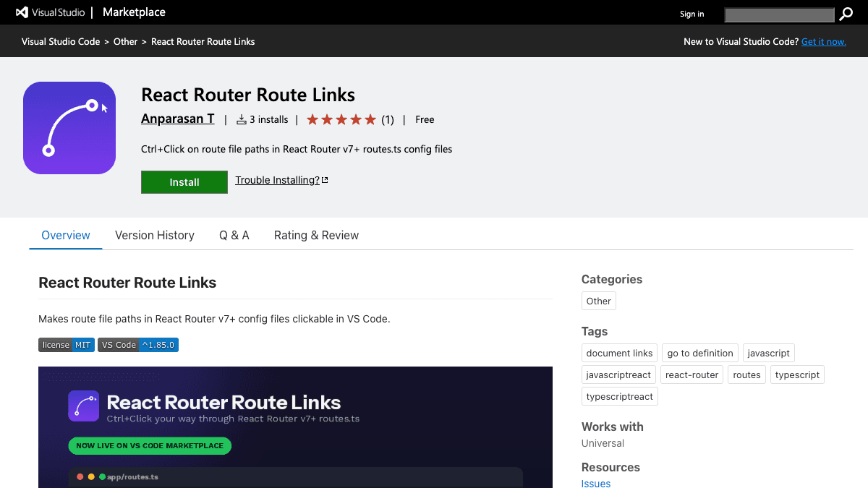This screenshot has width=868, height=488.
Task: Open publisher Anparasan T page
Action: [x=178, y=119]
